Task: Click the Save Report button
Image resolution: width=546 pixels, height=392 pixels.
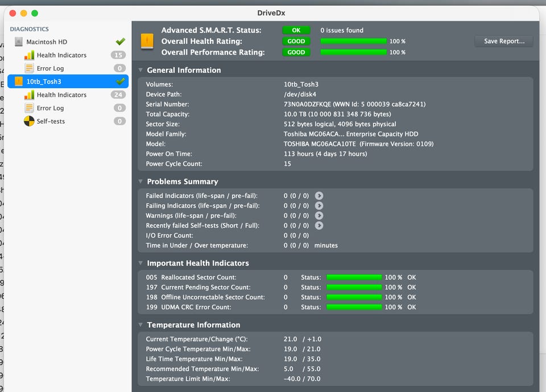Action: point(504,41)
